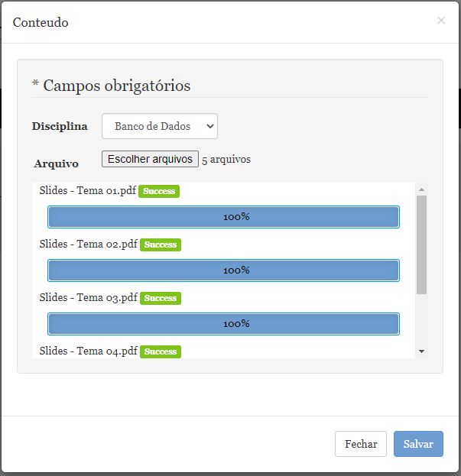
Task: Click the Success badge for Tema 03
Action: point(161,298)
